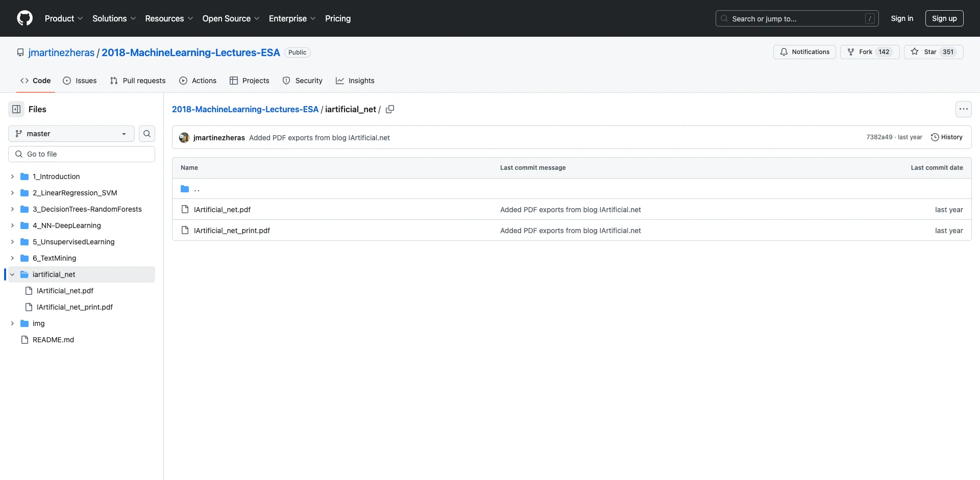This screenshot has width=980, height=480.
Task: Open README.md in the file tree
Action: (x=53, y=340)
